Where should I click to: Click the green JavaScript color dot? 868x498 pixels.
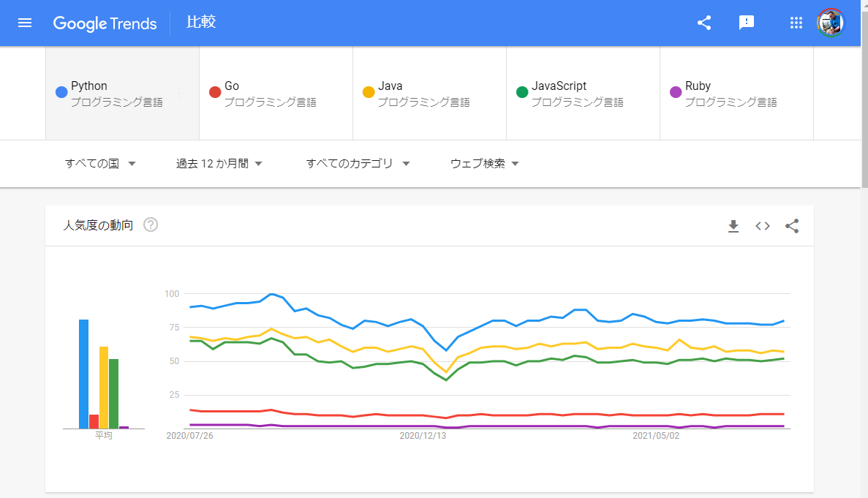pos(522,92)
